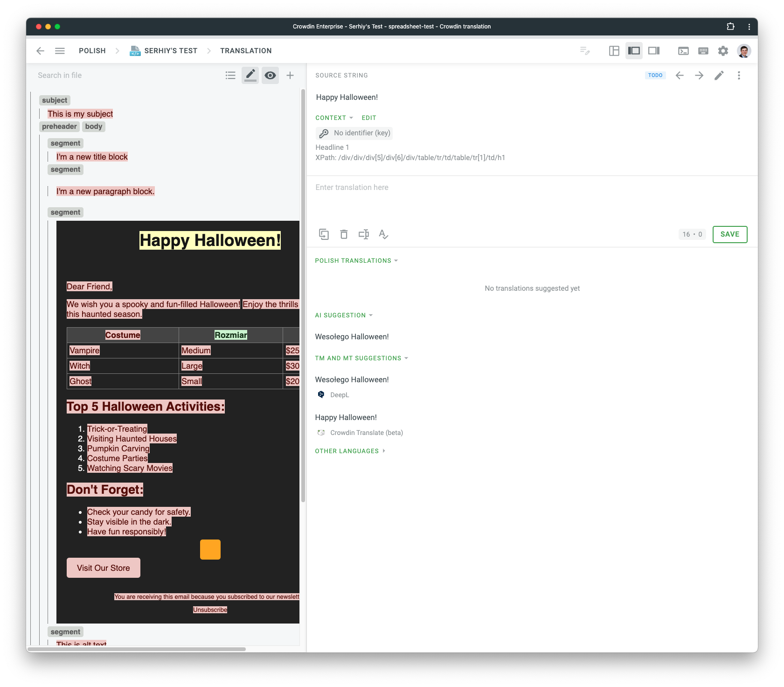Viewport: 784px width, 687px height.
Task: Select the preheader tag
Action: click(59, 126)
